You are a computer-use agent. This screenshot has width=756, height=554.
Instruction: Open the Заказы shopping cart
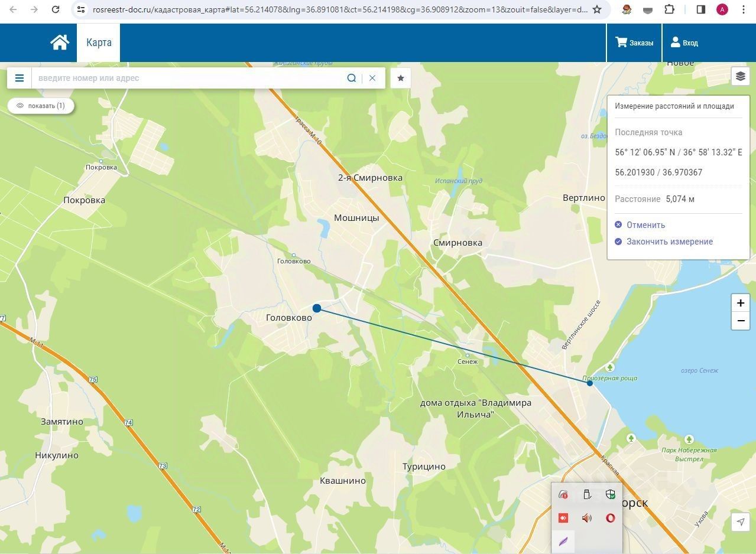coord(634,43)
